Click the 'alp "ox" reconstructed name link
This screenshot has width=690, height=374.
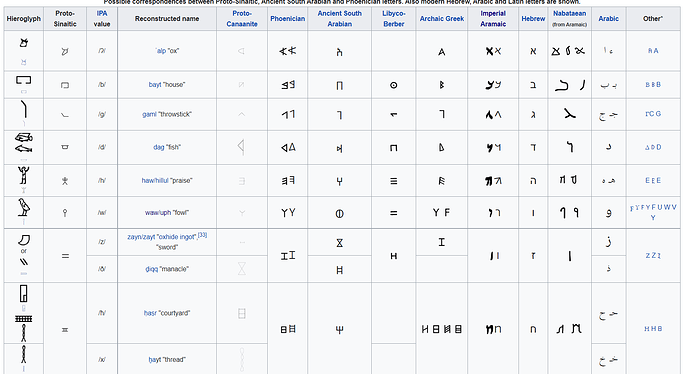[x=167, y=51]
